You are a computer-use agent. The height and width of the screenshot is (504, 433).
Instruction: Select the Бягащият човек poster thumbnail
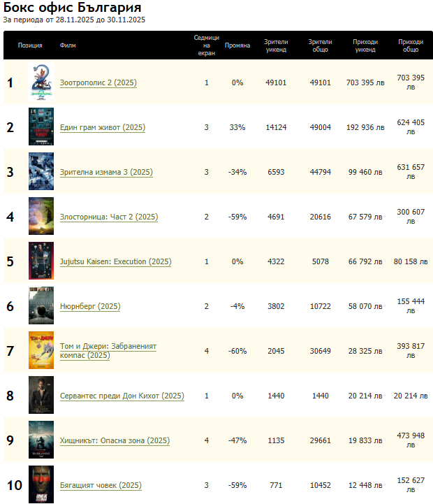[41, 484]
